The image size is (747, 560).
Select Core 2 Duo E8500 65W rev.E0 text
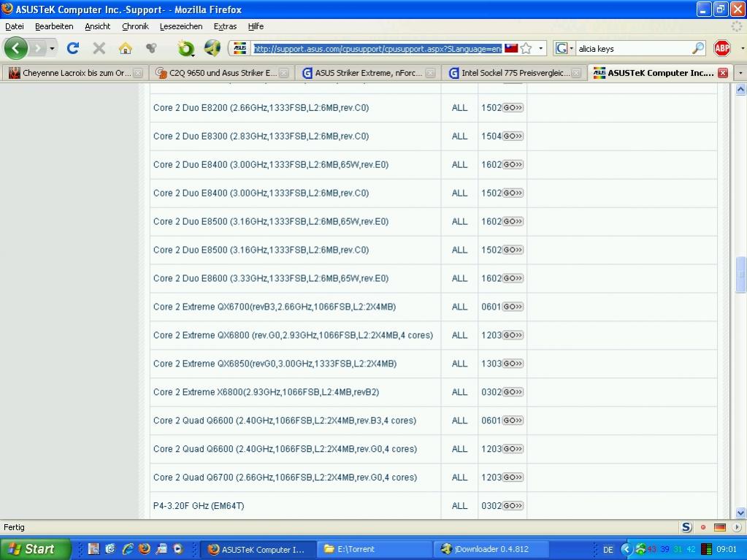tap(271, 221)
